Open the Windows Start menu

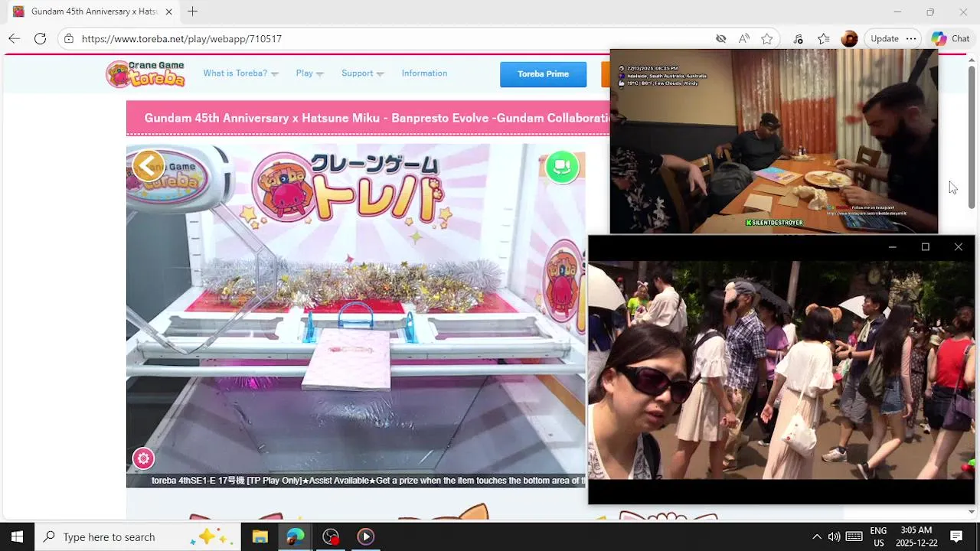coord(17,536)
